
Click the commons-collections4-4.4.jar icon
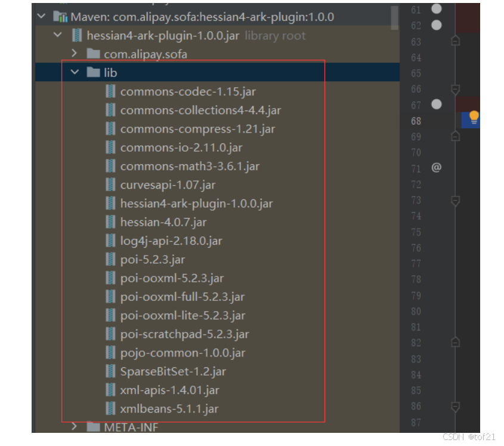(x=110, y=110)
